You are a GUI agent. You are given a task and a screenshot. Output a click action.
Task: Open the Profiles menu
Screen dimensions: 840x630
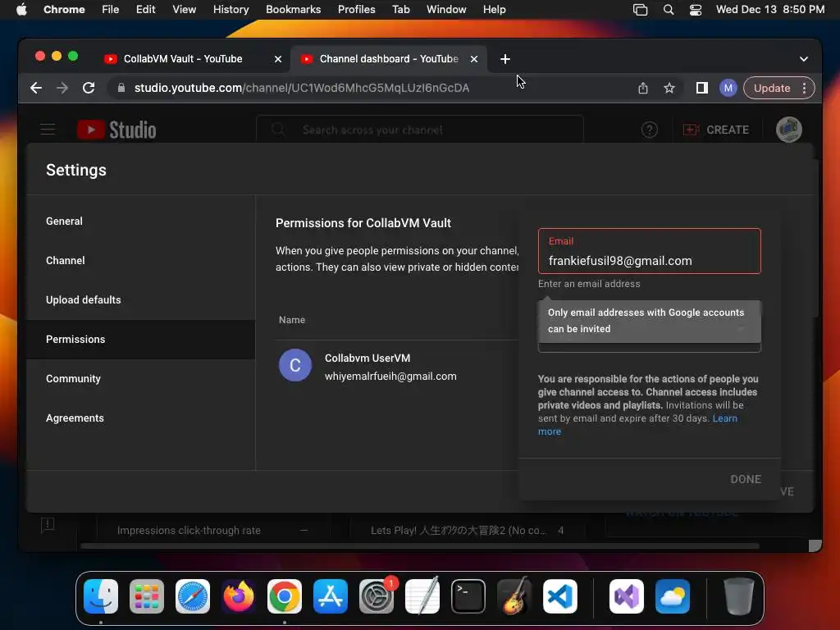pos(356,10)
